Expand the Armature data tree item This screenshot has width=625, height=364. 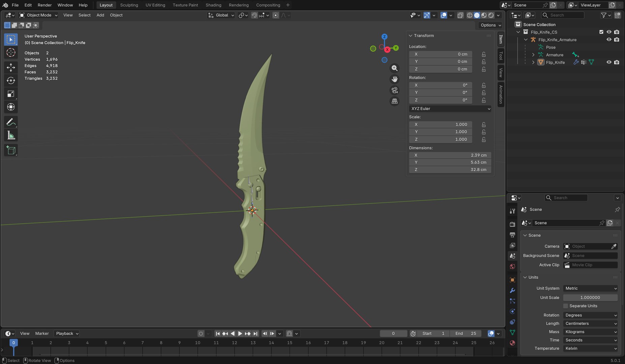(x=533, y=55)
